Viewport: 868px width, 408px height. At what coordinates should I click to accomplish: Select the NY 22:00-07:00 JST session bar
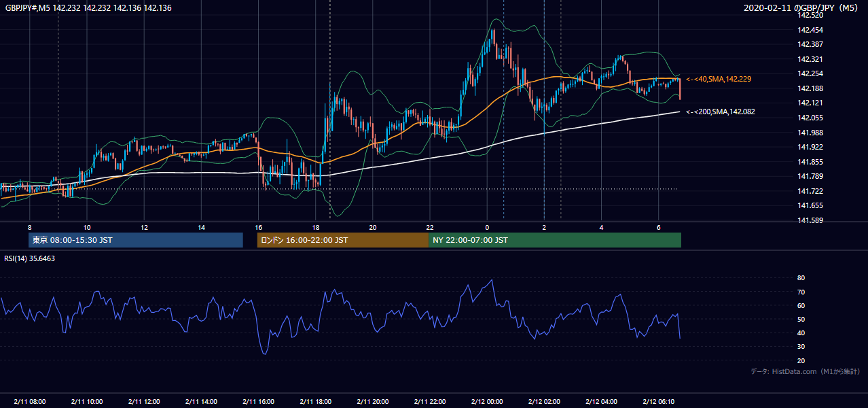click(x=555, y=240)
